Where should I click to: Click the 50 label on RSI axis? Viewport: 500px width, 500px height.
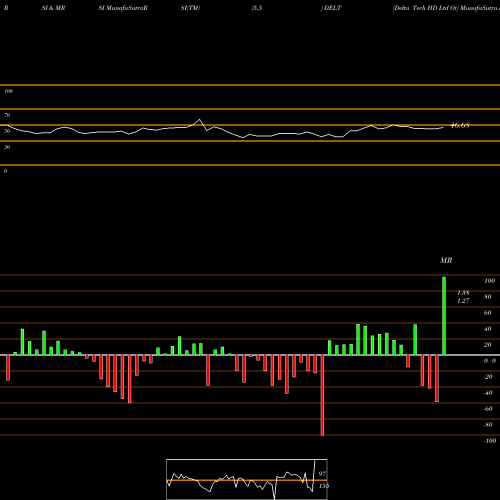point(7,131)
